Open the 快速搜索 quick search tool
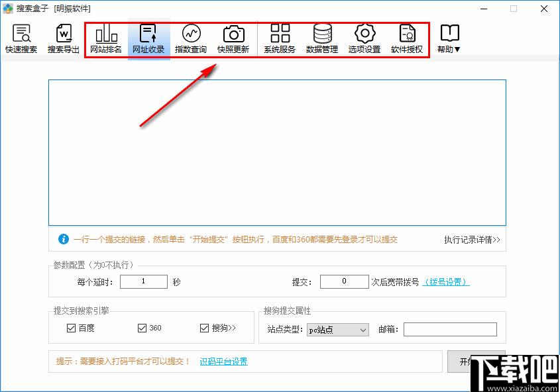Image resolution: width=560 pixels, height=392 pixels. pos(21,39)
